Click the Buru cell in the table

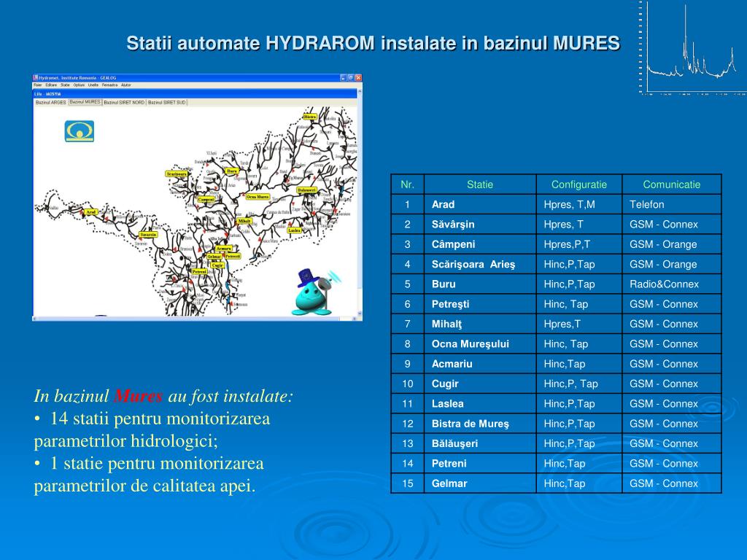480,284
